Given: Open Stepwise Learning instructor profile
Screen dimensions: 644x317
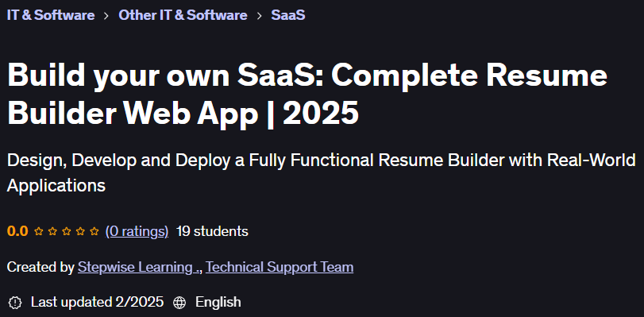Looking at the screenshot, I should click(139, 267).
